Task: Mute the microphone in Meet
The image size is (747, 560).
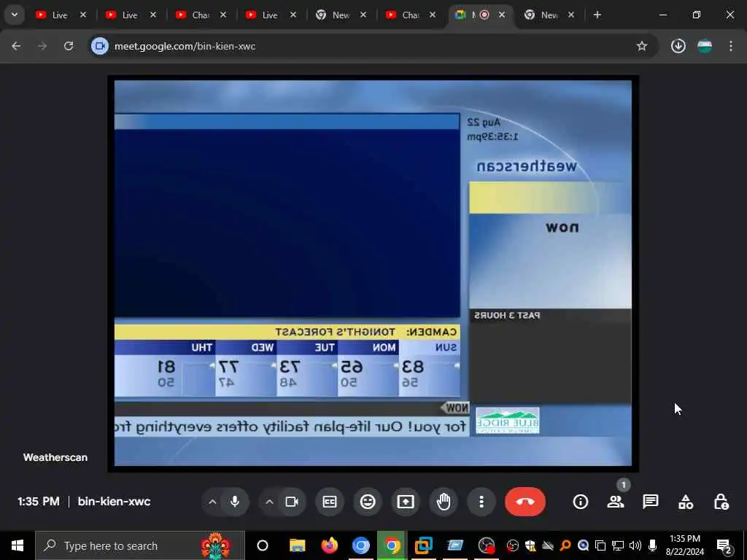Action: pyautogui.click(x=234, y=502)
